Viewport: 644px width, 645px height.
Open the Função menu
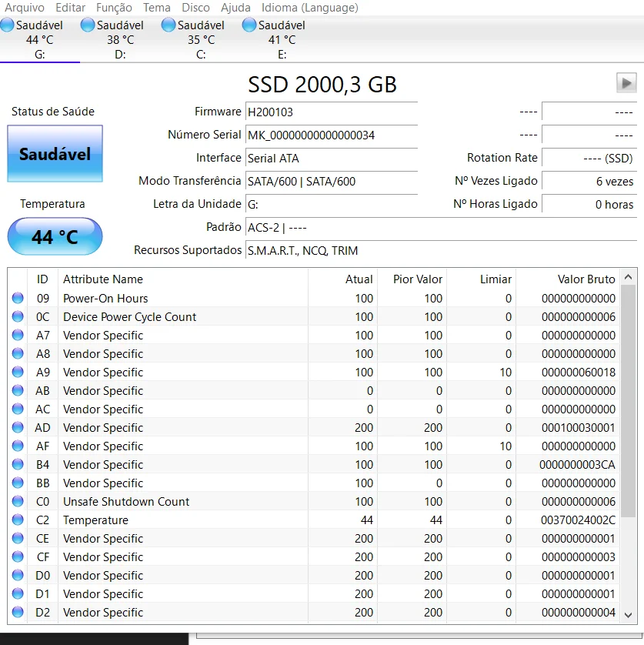(114, 8)
